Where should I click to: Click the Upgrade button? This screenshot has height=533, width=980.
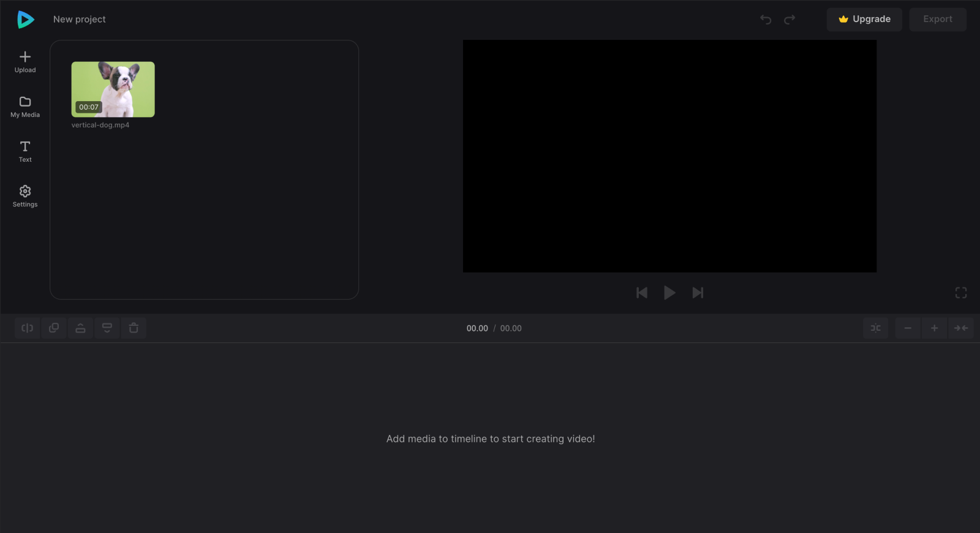864,20
